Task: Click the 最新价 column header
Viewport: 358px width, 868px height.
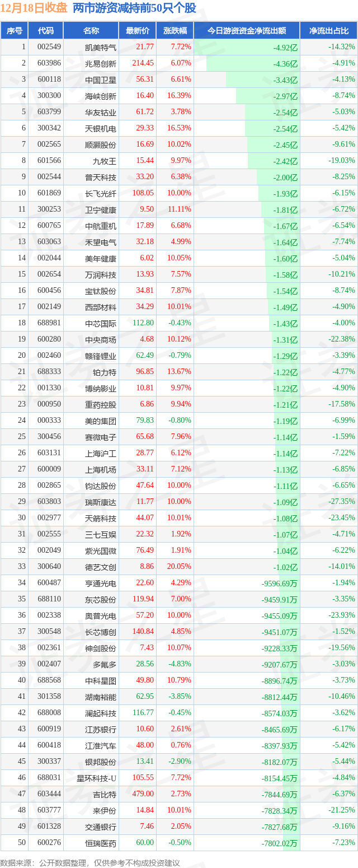Action: pyautogui.click(x=138, y=31)
